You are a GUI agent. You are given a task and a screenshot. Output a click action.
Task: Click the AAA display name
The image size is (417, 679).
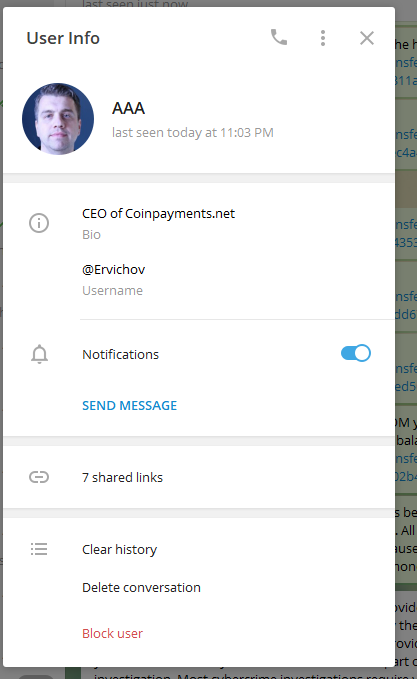(128, 108)
